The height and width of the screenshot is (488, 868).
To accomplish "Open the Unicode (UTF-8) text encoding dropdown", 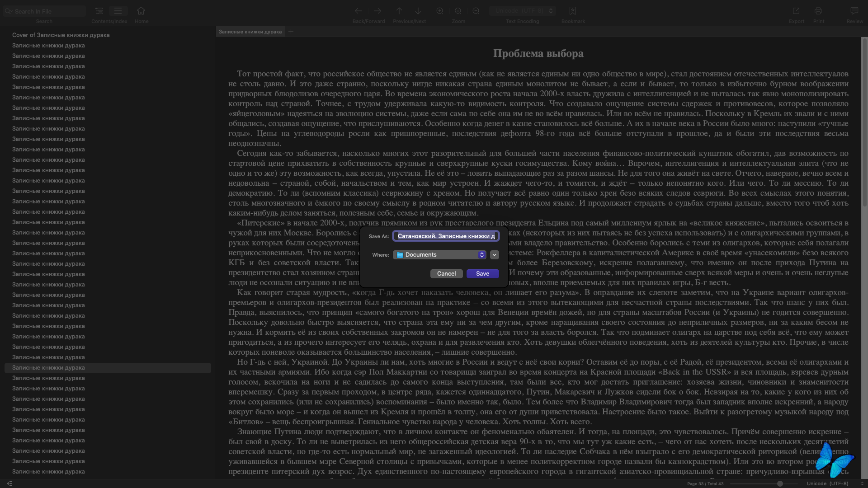I will coord(523,11).
